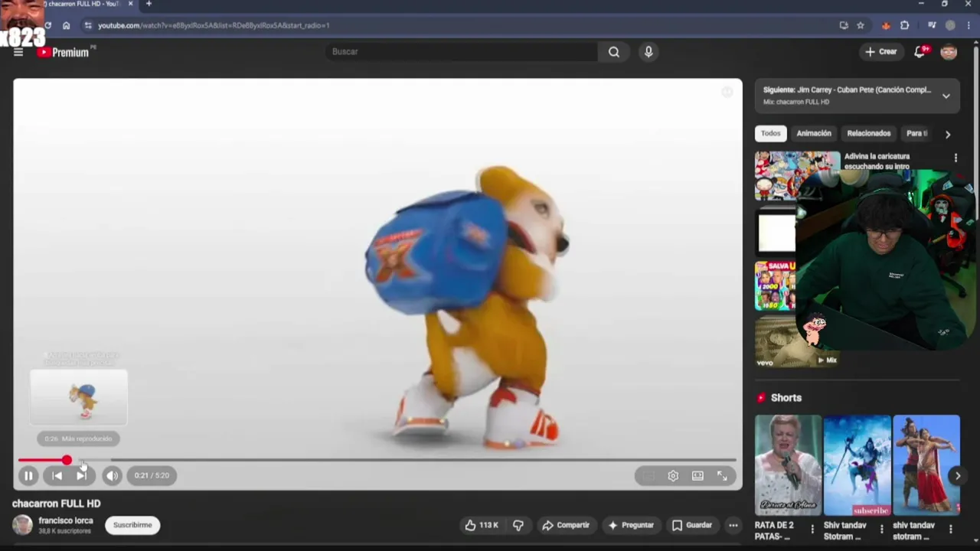Open options for second shiv tandav short
Image resolution: width=980 pixels, height=551 pixels.
tap(950, 529)
